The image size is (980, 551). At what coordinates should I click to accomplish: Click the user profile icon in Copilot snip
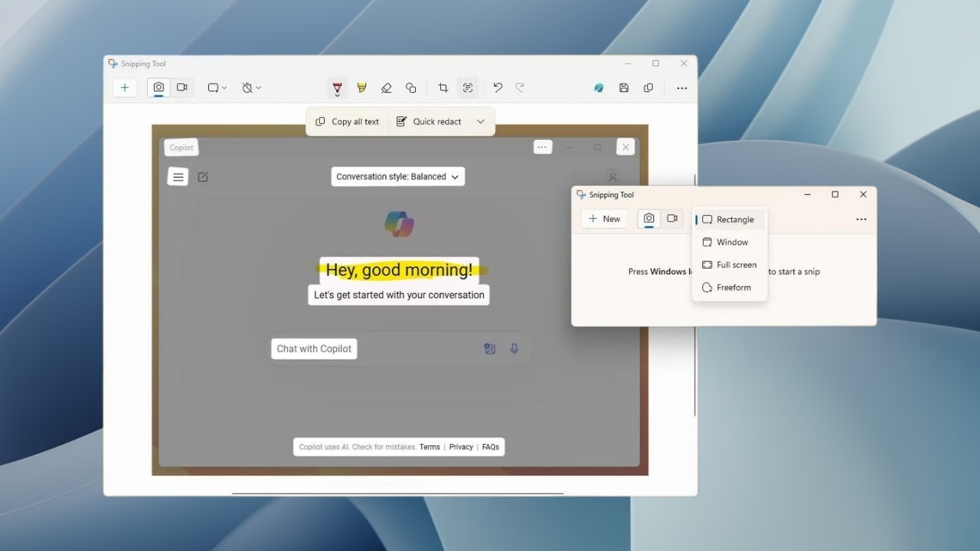point(612,177)
